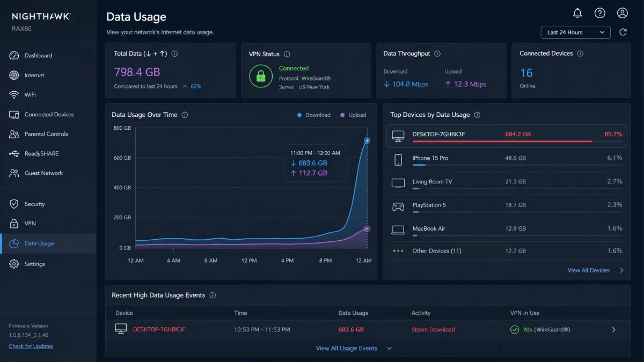Click the Check for Updates link

click(x=31, y=346)
